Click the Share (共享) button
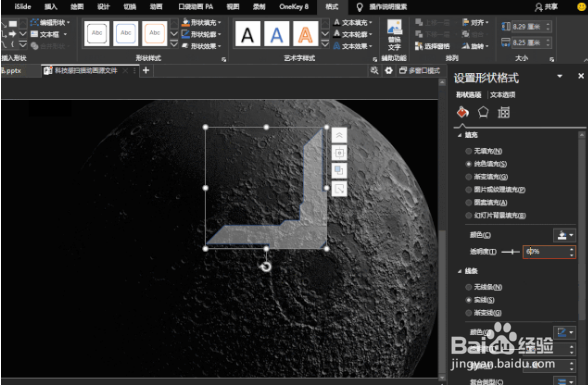 [546, 7]
